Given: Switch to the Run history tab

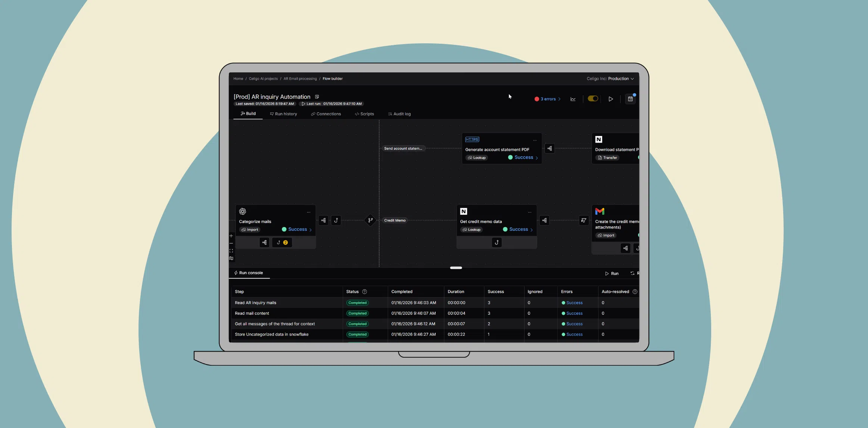Looking at the screenshot, I should (x=283, y=114).
